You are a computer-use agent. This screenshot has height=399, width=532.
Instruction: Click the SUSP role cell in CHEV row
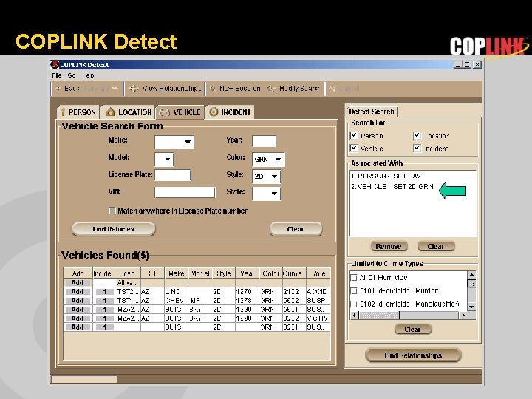tap(318, 300)
